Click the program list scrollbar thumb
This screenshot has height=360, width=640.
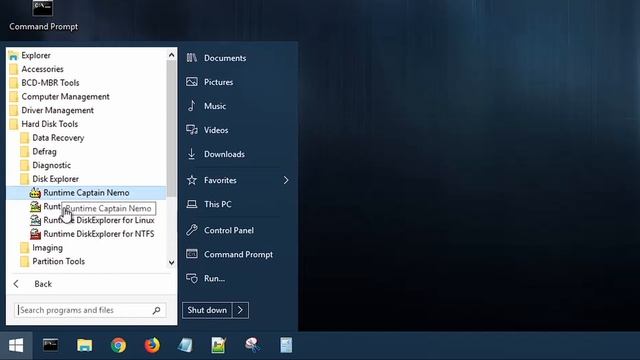pos(171,128)
